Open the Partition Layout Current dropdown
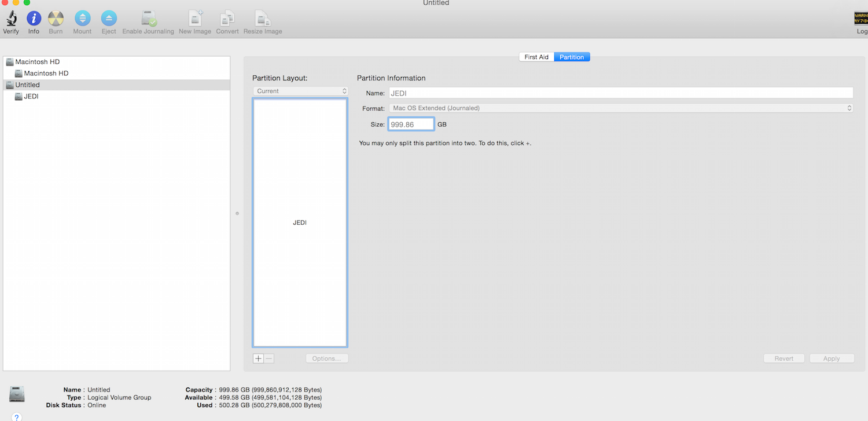This screenshot has height=421, width=868. pyautogui.click(x=300, y=91)
